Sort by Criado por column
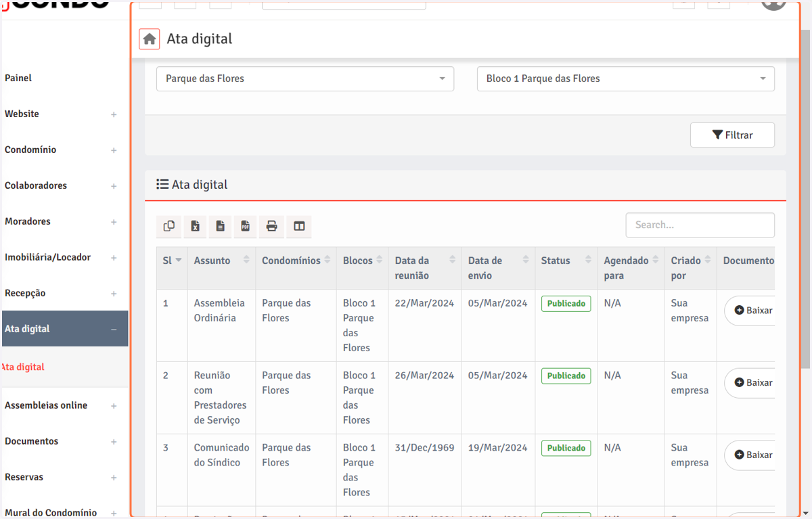Viewport: 812px width, 519px height. (708, 261)
